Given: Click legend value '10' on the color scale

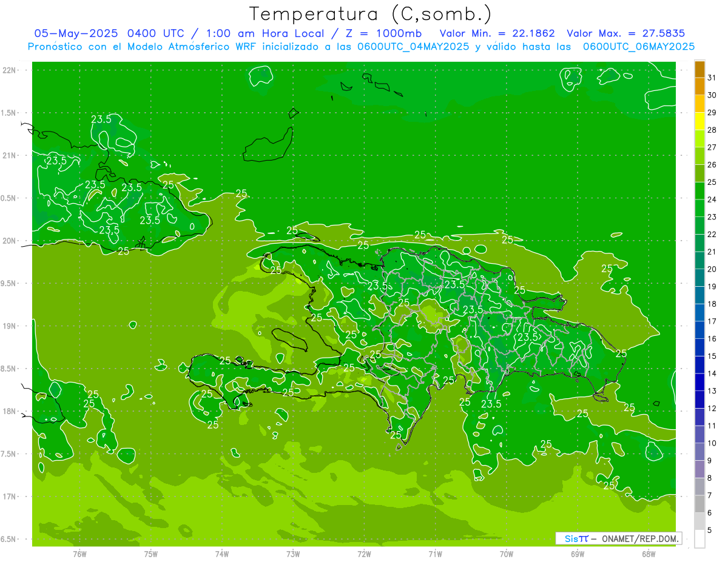Looking at the screenshot, I should click(712, 443).
